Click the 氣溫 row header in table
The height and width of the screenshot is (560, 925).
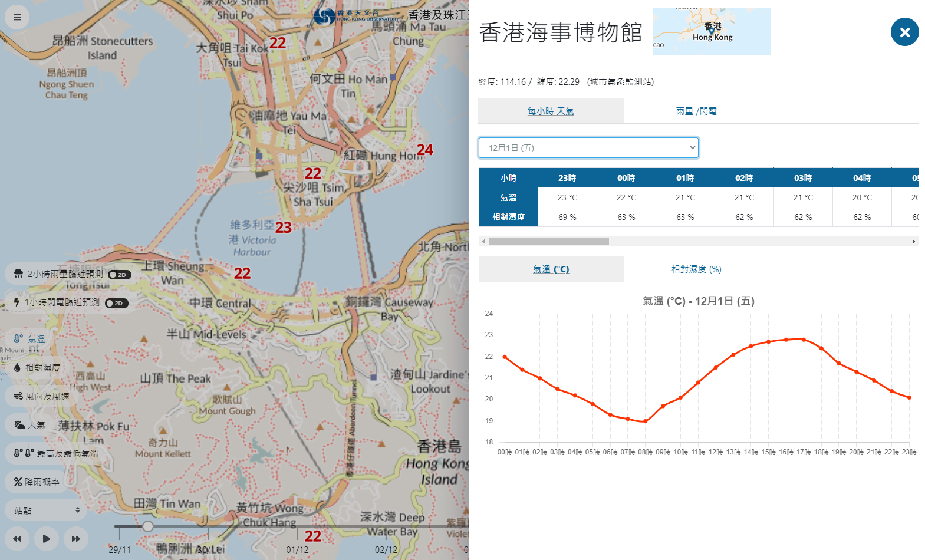tap(508, 197)
